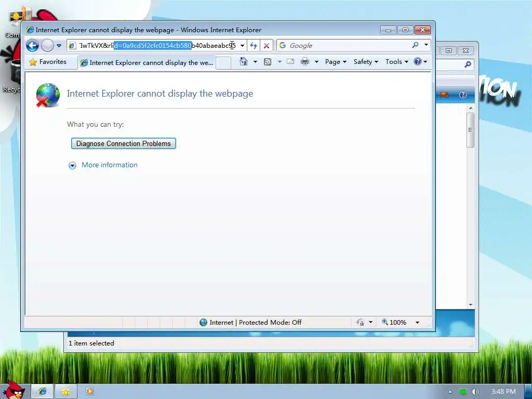The height and width of the screenshot is (399, 532).
Task: Open a new tab with the blank tab
Action: (223, 63)
